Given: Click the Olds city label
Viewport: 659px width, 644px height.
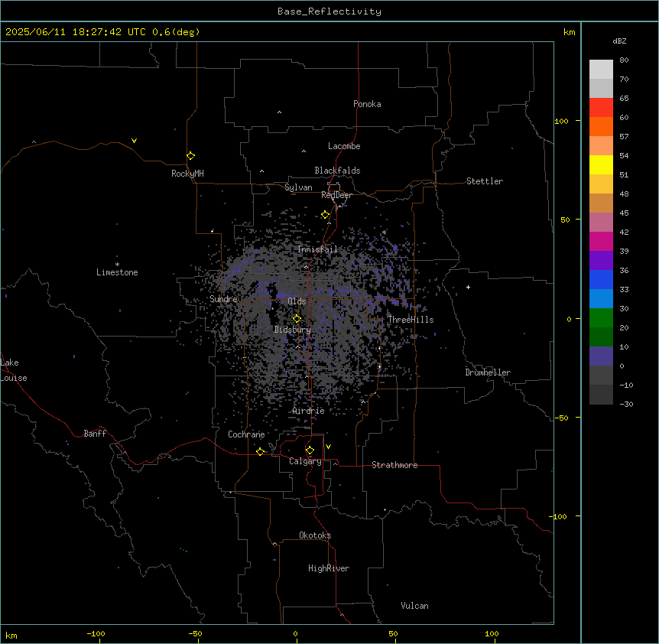Looking at the screenshot, I should pos(297,301).
